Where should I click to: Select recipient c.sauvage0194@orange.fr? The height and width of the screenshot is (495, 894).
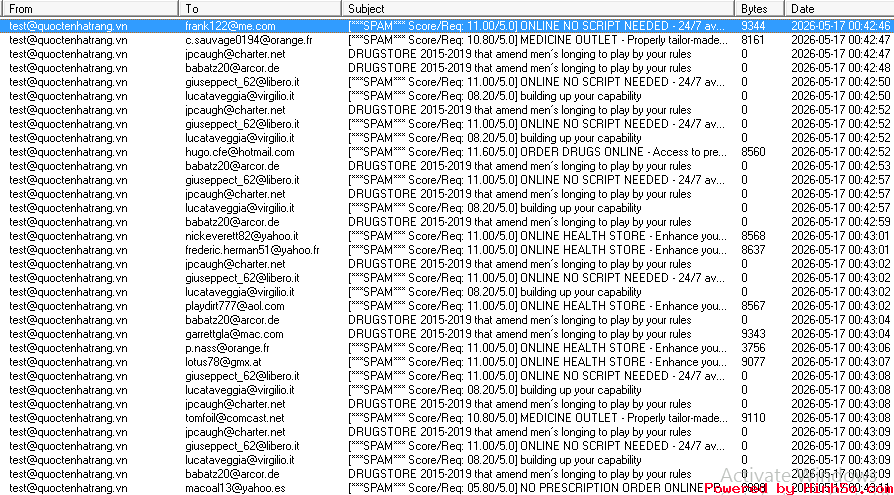[251, 40]
